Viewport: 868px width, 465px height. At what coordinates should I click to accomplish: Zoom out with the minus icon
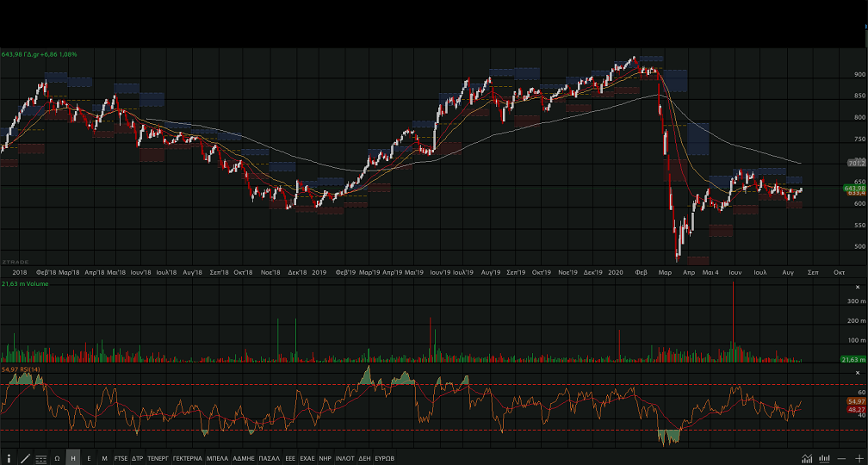click(841, 458)
